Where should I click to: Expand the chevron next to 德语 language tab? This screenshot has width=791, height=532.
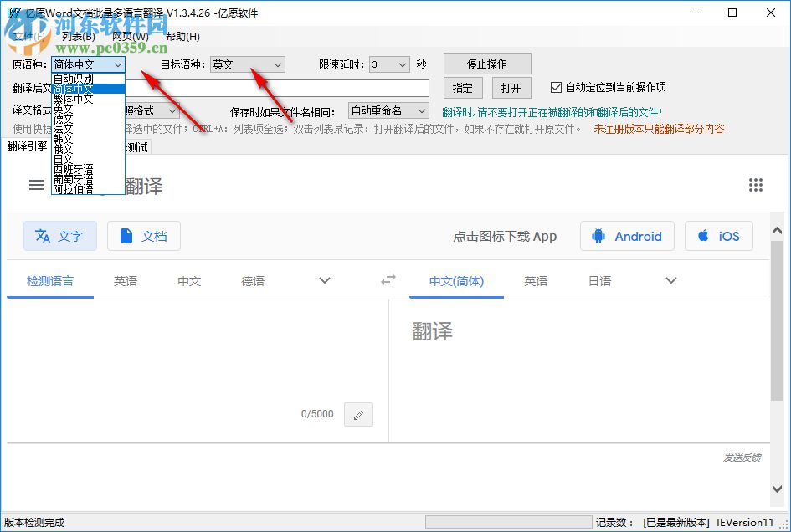(x=325, y=280)
